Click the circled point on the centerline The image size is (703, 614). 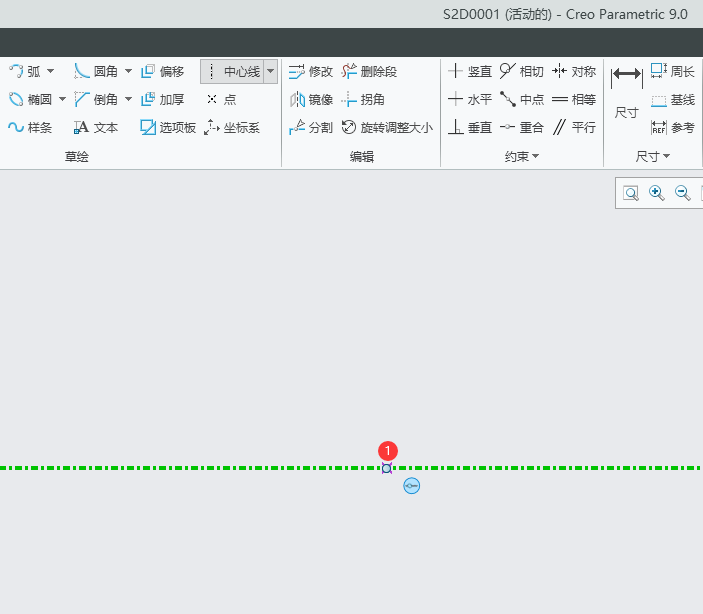point(386,469)
